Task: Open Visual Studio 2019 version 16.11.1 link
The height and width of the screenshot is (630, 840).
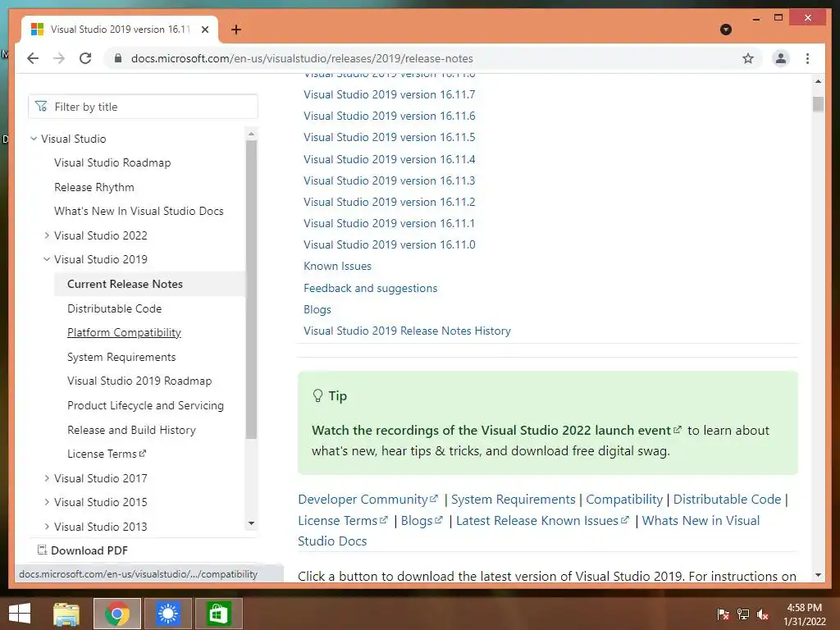Action: 390,223
